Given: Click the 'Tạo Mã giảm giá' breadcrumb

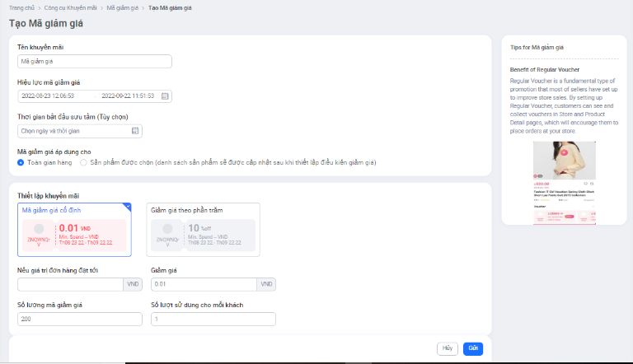Looking at the screenshot, I should click(x=170, y=7).
